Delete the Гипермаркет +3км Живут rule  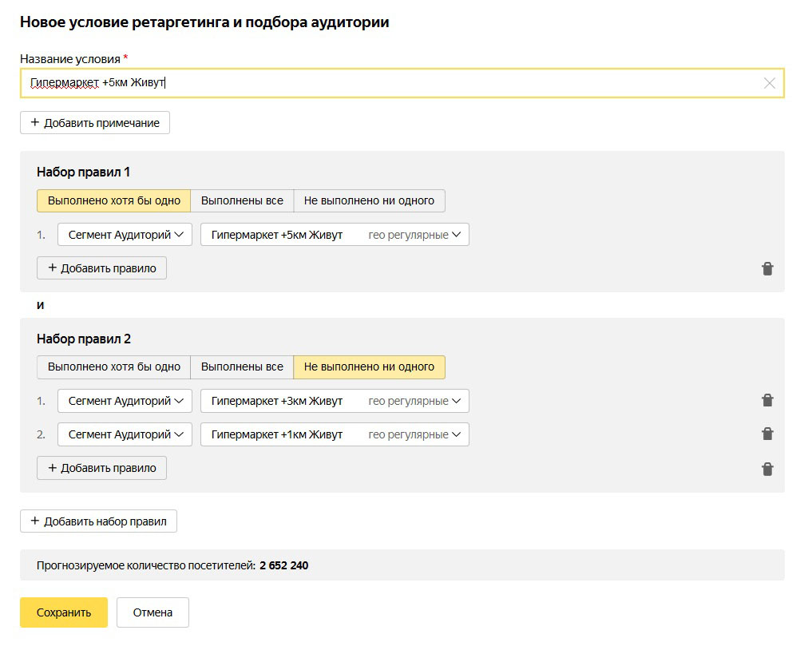click(x=767, y=401)
